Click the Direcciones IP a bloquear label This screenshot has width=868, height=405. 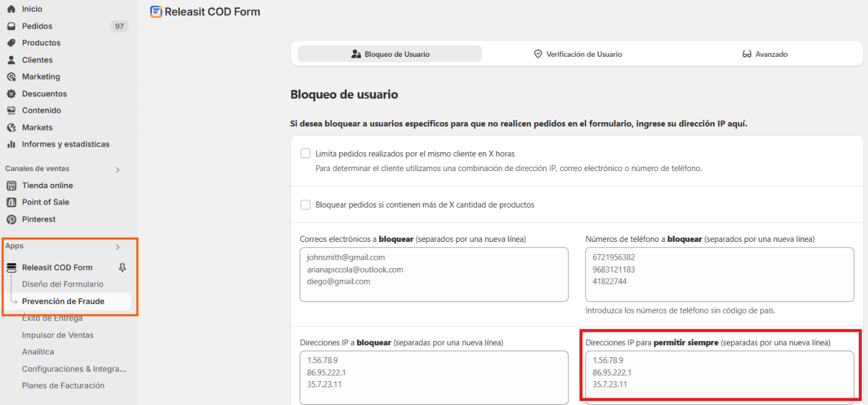pos(402,343)
